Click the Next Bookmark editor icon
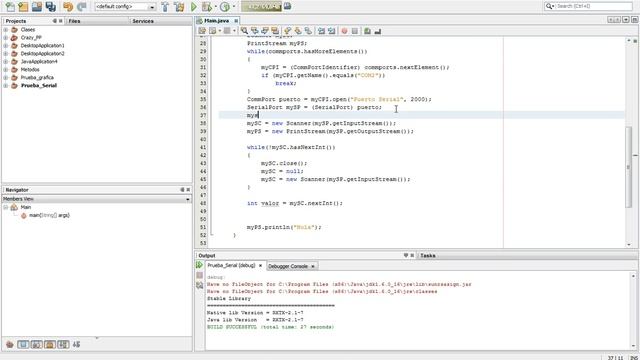640x360 pixels. 298,31
